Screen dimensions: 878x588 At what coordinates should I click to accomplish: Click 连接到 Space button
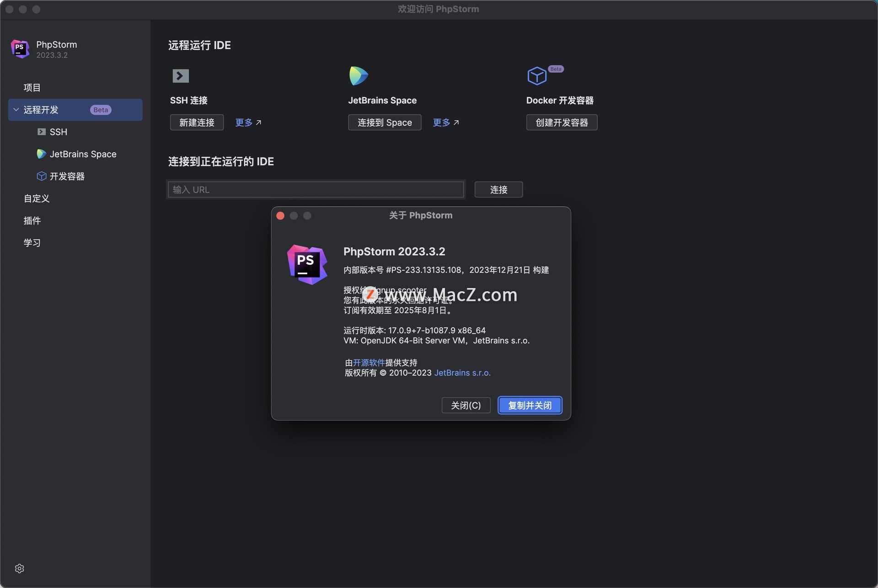click(385, 123)
